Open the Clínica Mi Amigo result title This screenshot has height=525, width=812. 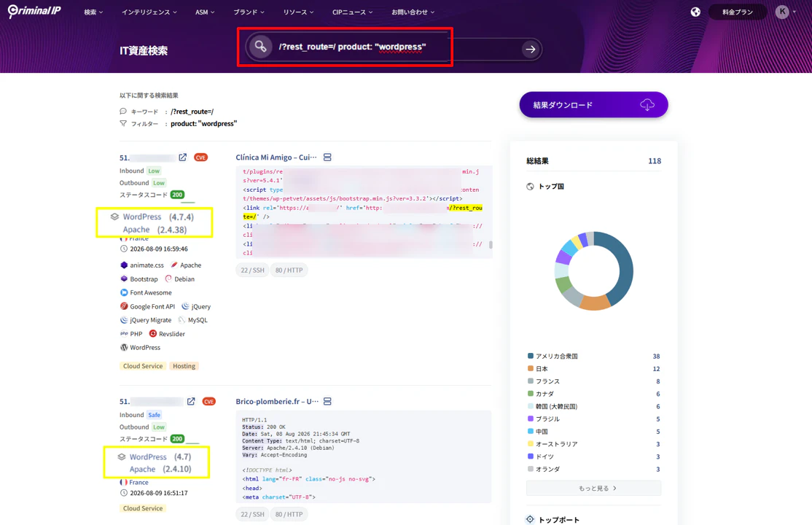[276, 157]
